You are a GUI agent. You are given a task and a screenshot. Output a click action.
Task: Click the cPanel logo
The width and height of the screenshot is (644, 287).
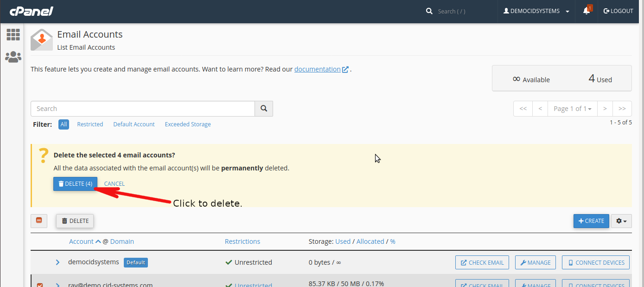tap(31, 11)
